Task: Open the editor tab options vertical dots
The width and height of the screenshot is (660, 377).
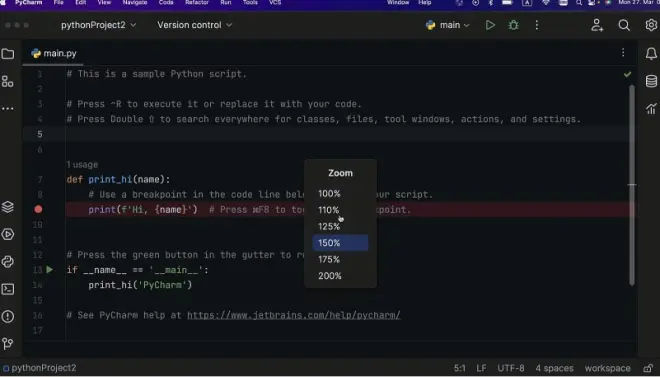Action: (623, 53)
